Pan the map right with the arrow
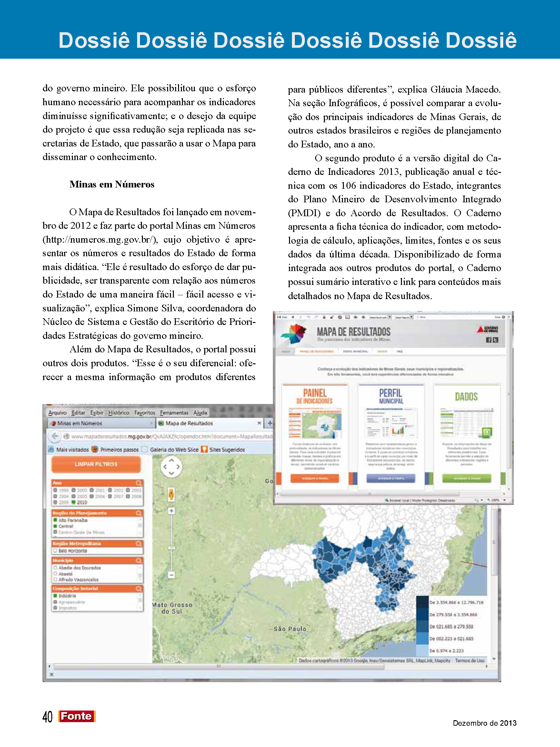Viewport: 560px width, 747px height. tap(178, 467)
